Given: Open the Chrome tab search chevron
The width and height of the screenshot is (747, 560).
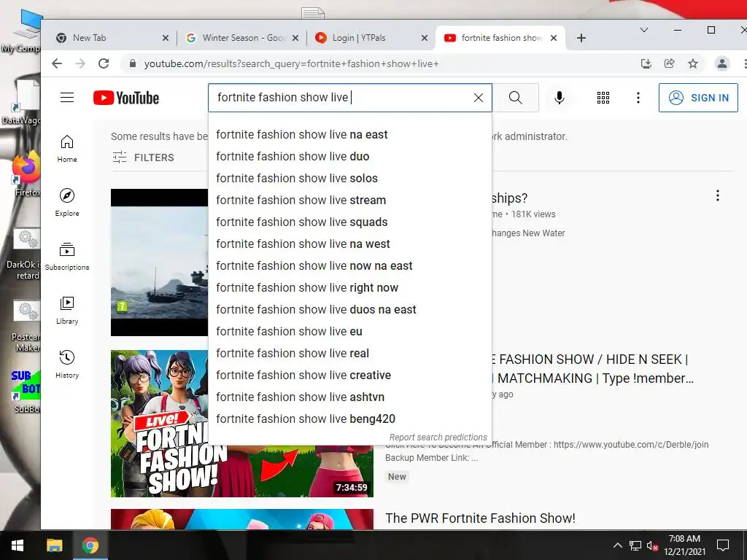Looking at the screenshot, I should point(644,30).
